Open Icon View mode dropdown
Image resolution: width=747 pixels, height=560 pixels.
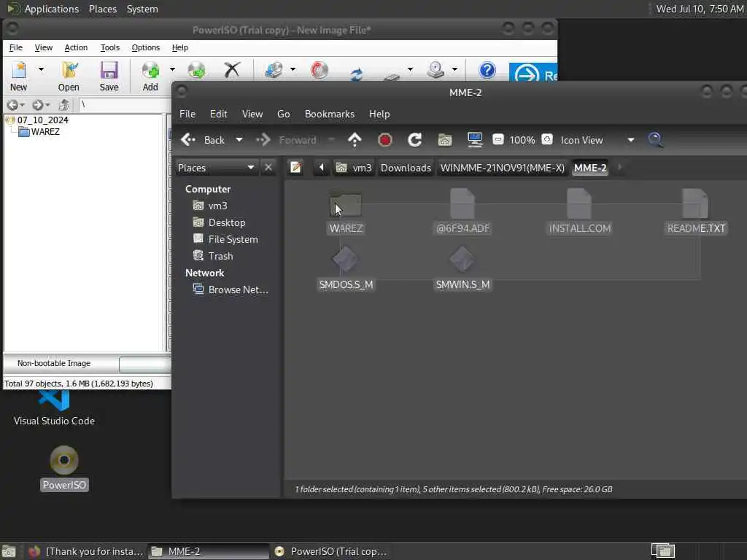point(598,140)
